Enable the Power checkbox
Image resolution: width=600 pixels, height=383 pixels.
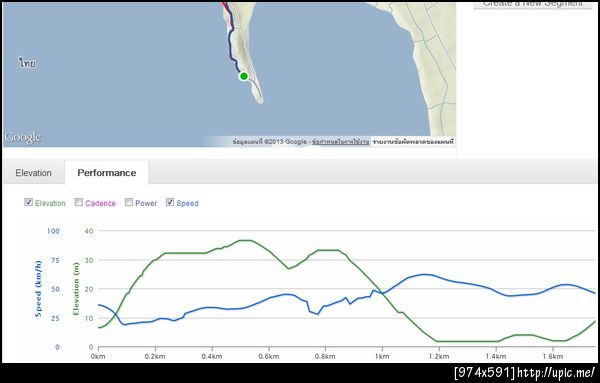tap(129, 202)
